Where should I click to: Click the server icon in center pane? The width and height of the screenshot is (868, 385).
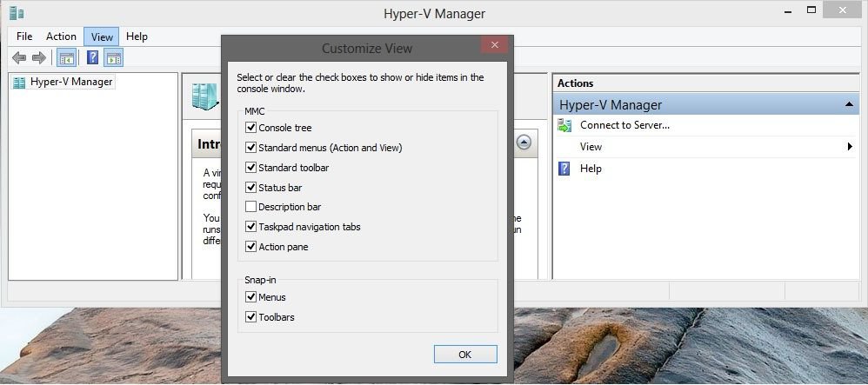(206, 96)
